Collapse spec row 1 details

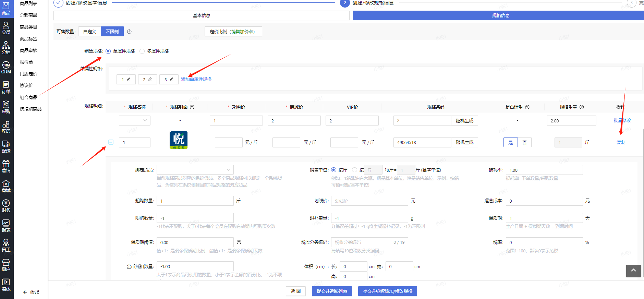(111, 142)
